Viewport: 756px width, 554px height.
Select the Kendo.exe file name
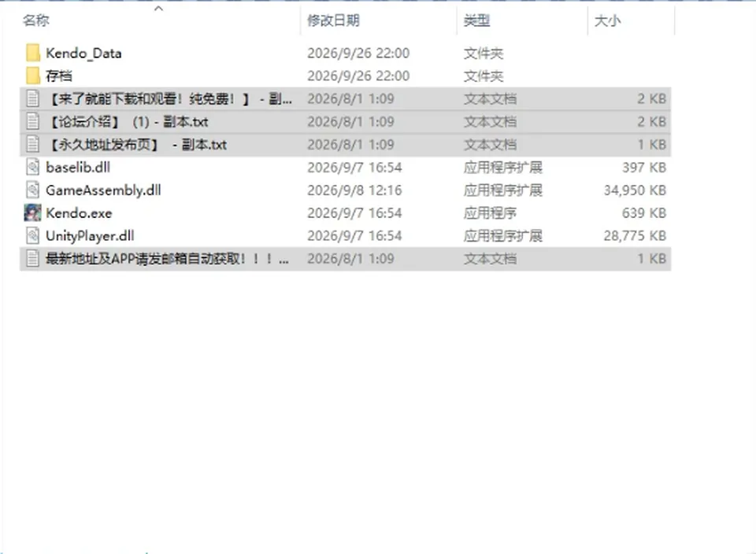(x=79, y=213)
